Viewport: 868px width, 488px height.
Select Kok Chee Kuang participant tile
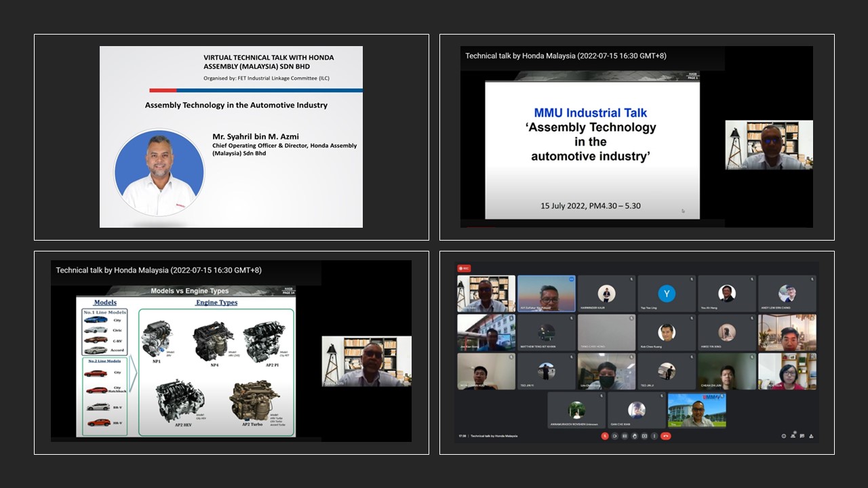click(x=667, y=333)
